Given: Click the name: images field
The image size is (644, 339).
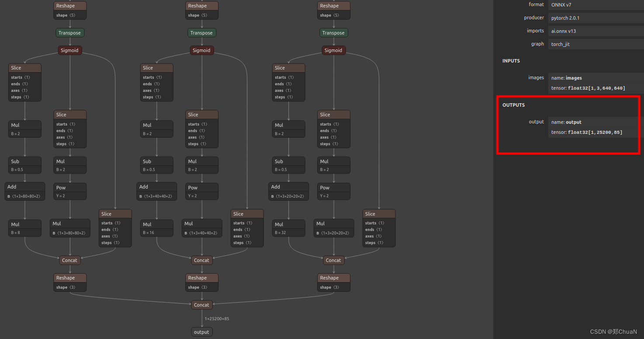Looking at the screenshot, I should (x=596, y=78).
